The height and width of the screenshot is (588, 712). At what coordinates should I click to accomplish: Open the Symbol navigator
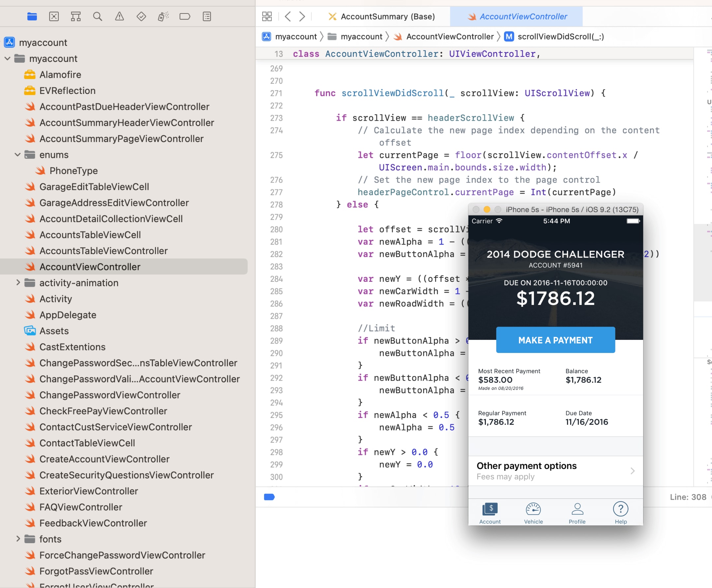pyautogui.click(x=75, y=16)
